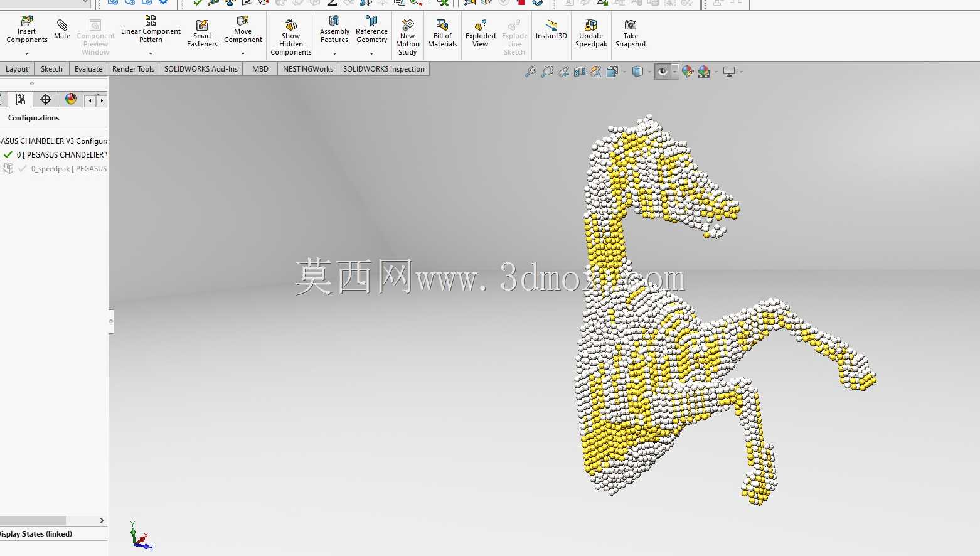Open the Render Tools tab
Screen dimensions: 980x556
click(x=133, y=69)
